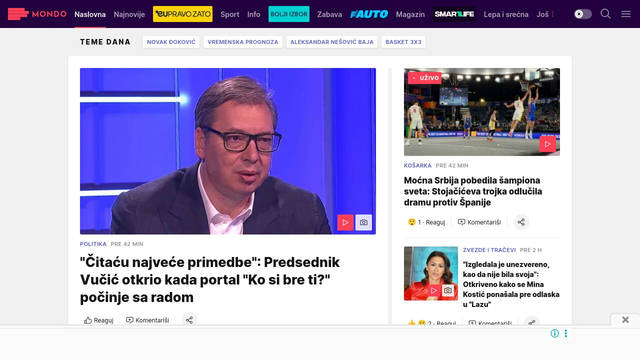640x360 pixels.
Task: Open the search magnifier icon
Action: click(605, 14)
